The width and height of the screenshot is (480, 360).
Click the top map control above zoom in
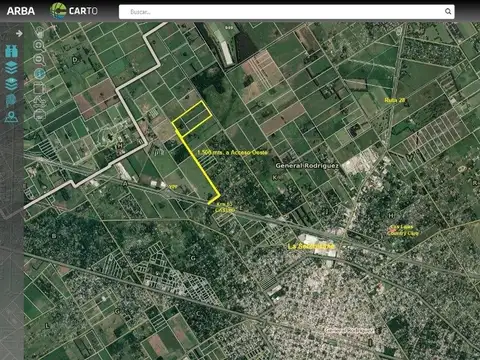(x=40, y=32)
